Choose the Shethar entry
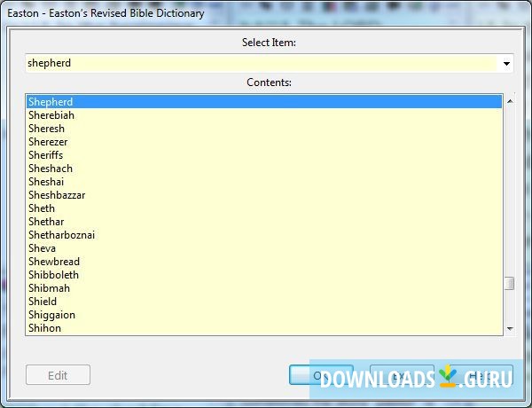This screenshot has height=408, width=532. point(264,222)
